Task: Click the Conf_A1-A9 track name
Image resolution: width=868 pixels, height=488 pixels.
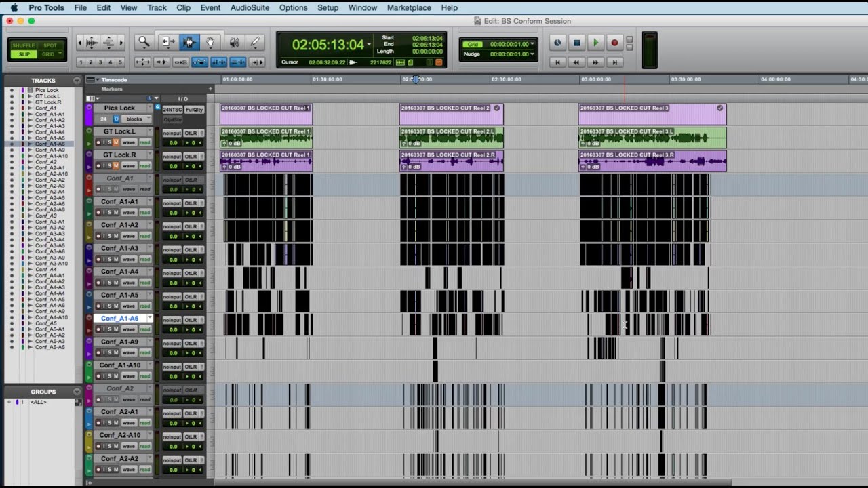Action: [x=119, y=342]
